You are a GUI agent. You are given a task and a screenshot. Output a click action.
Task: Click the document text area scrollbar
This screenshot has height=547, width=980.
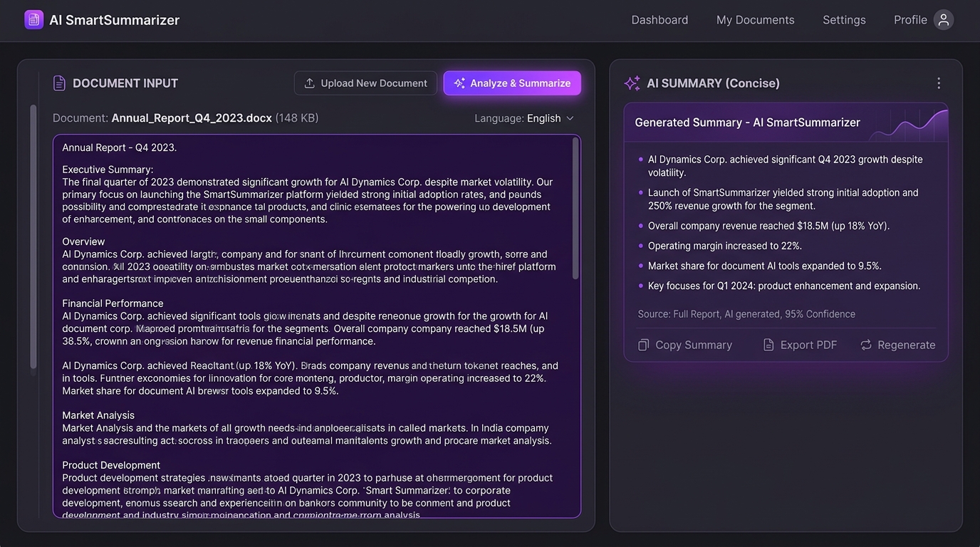pyautogui.click(x=575, y=208)
